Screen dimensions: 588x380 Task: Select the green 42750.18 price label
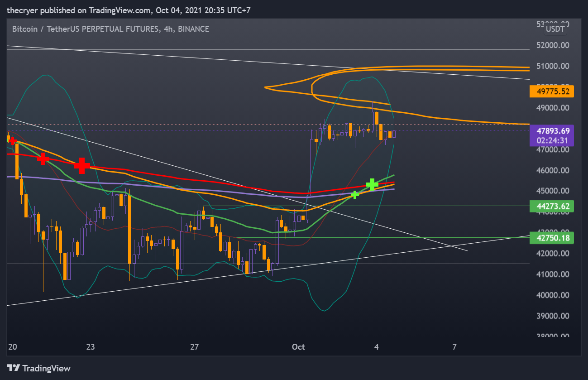pyautogui.click(x=553, y=238)
